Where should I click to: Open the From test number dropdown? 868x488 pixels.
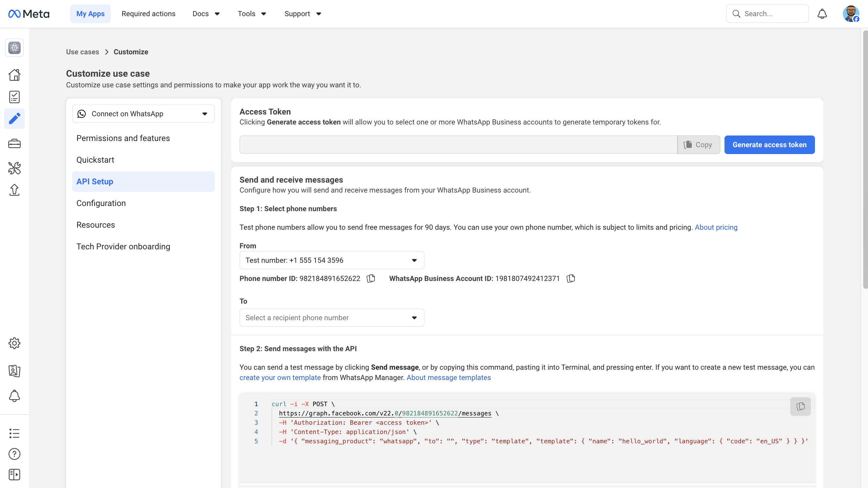(x=331, y=260)
